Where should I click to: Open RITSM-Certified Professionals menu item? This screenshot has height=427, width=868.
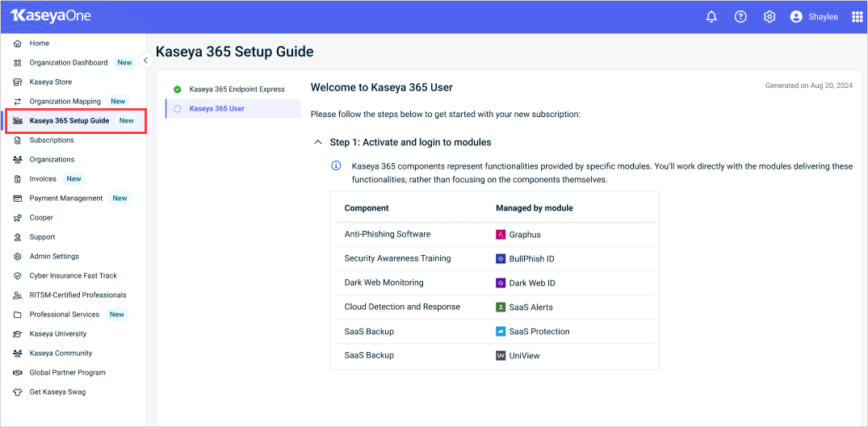[x=78, y=295]
